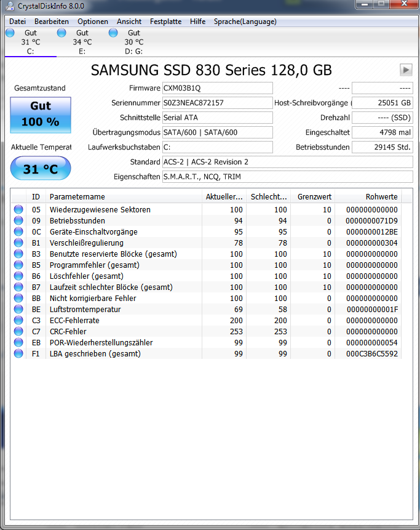
Task: Click status icon for Betriebsstunden row 09
Action: point(18,221)
